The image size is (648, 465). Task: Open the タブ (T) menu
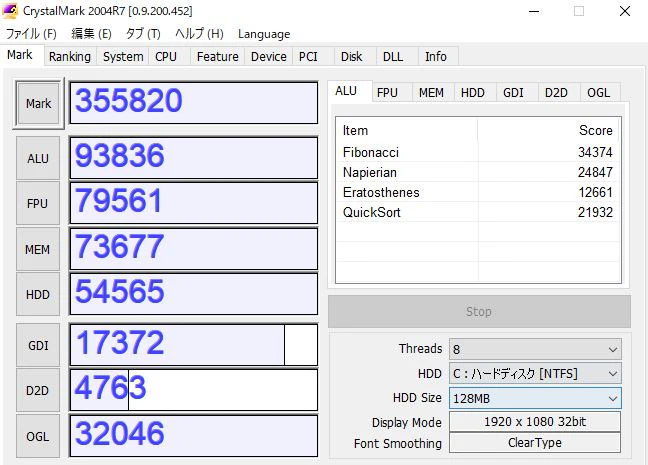tap(143, 34)
